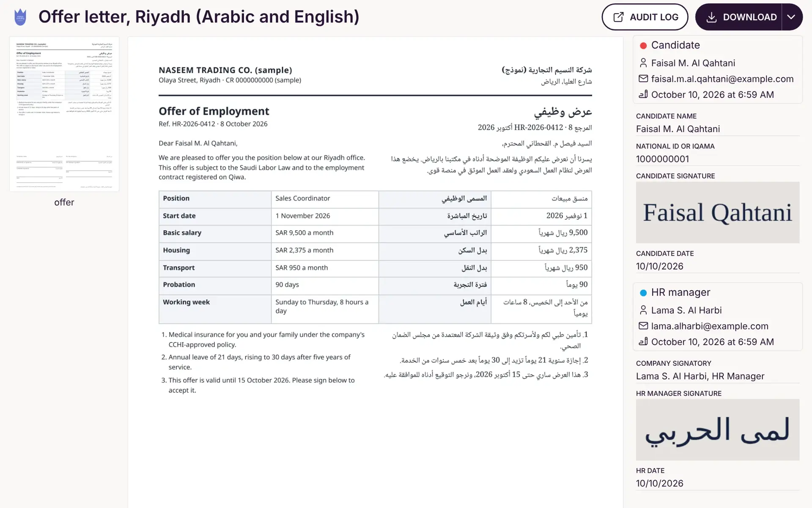Click the Faisal Qahtani signature image
This screenshot has width=812, height=508.
click(x=718, y=213)
